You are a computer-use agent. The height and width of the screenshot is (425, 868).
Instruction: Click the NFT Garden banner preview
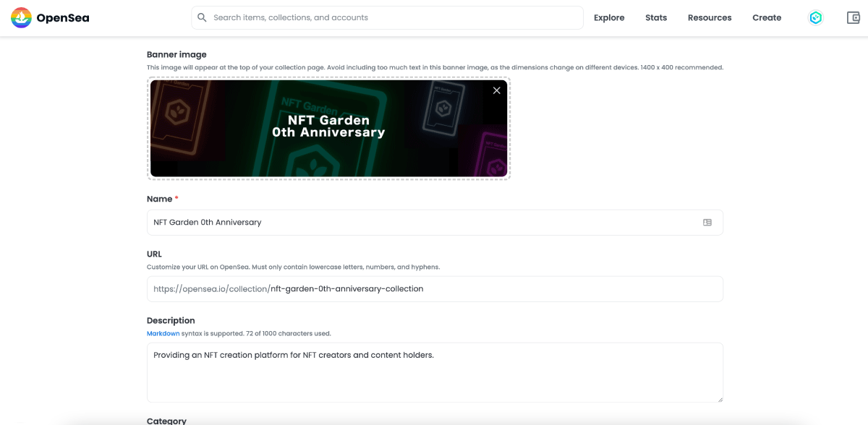(x=328, y=128)
